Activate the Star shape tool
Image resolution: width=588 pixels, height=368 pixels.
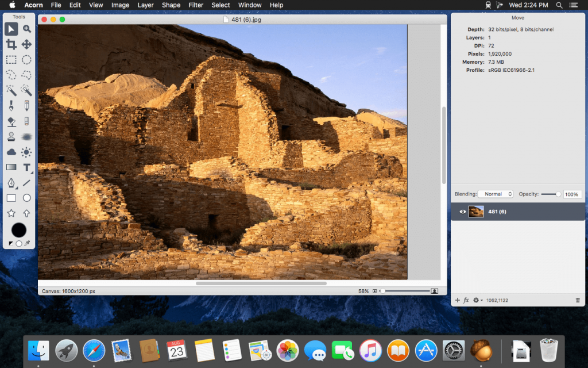click(x=11, y=212)
